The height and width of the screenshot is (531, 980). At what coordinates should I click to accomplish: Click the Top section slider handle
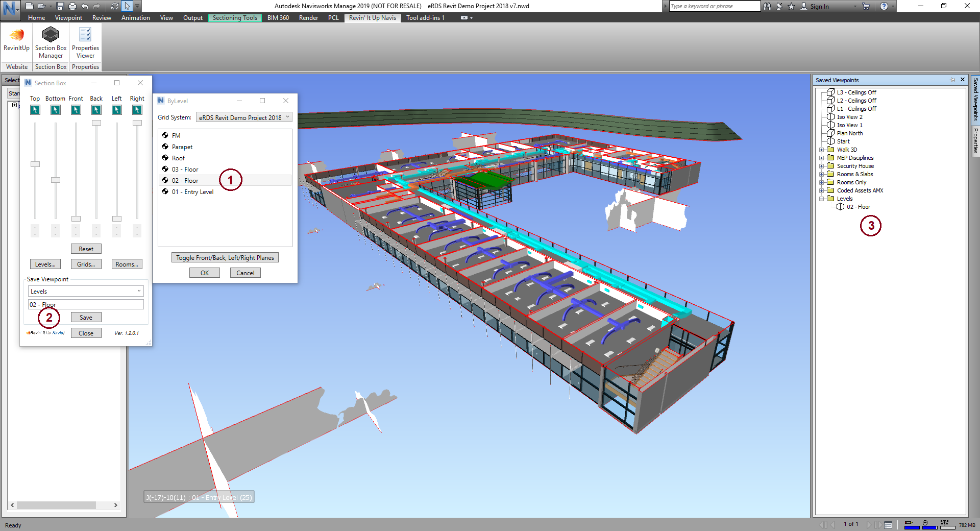pos(35,164)
